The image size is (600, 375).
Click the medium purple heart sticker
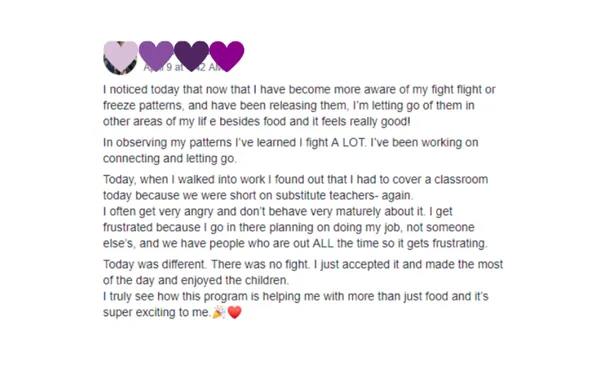(156, 56)
